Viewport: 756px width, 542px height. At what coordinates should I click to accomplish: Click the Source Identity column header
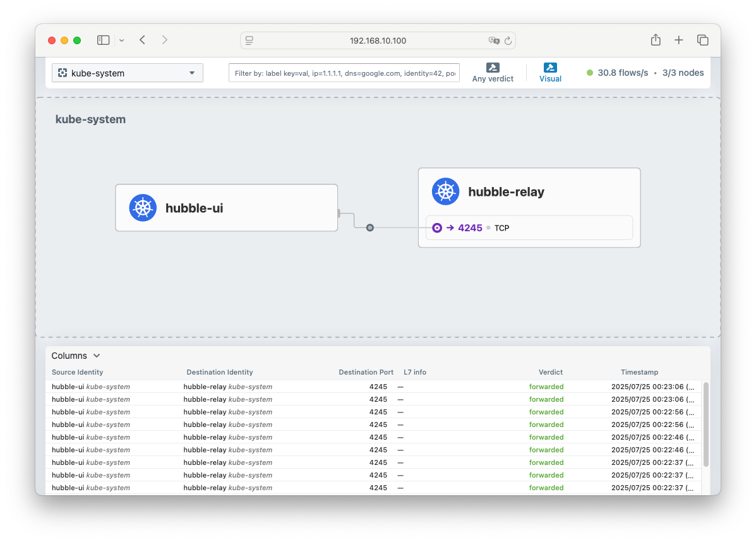pyautogui.click(x=77, y=372)
